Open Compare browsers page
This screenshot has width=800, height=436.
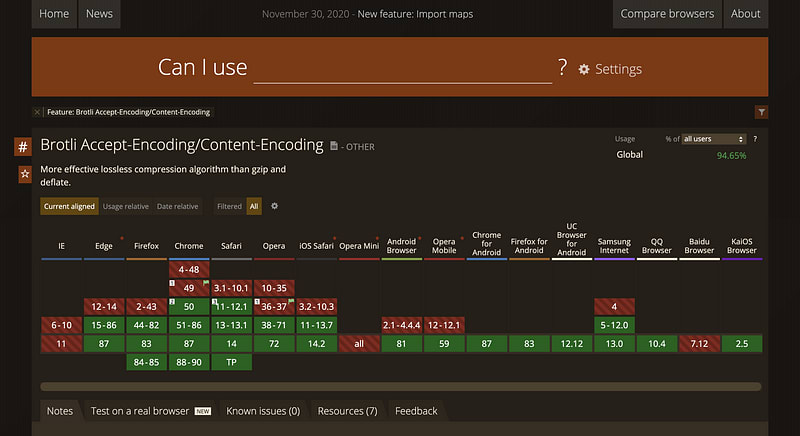coord(667,14)
